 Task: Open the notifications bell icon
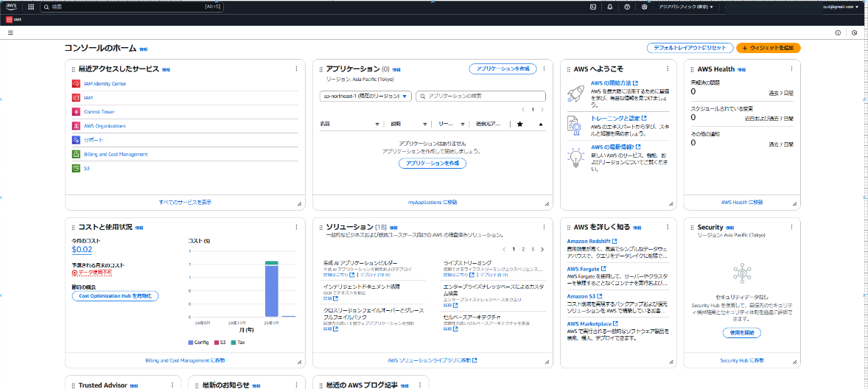pyautogui.click(x=610, y=7)
